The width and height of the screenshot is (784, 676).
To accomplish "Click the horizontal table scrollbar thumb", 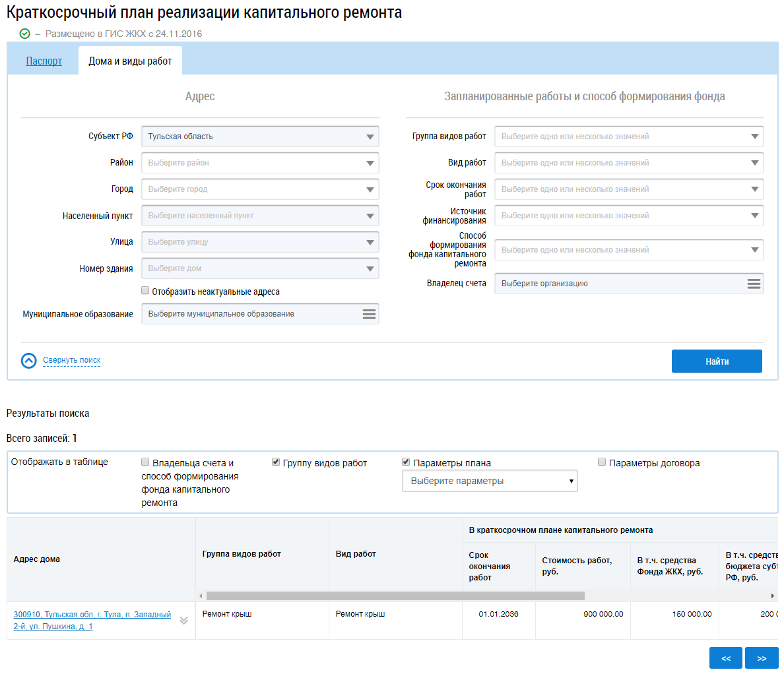I will point(395,596).
